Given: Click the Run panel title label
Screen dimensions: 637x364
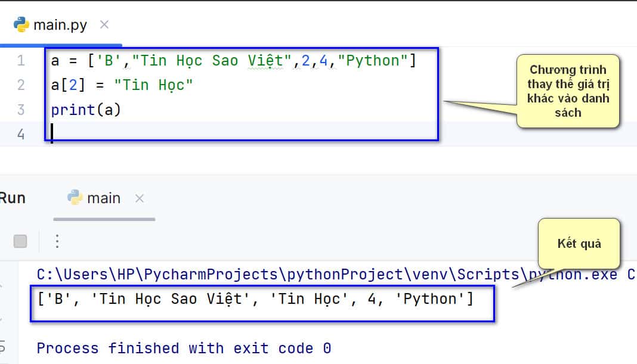Looking at the screenshot, I should pyautogui.click(x=13, y=198).
